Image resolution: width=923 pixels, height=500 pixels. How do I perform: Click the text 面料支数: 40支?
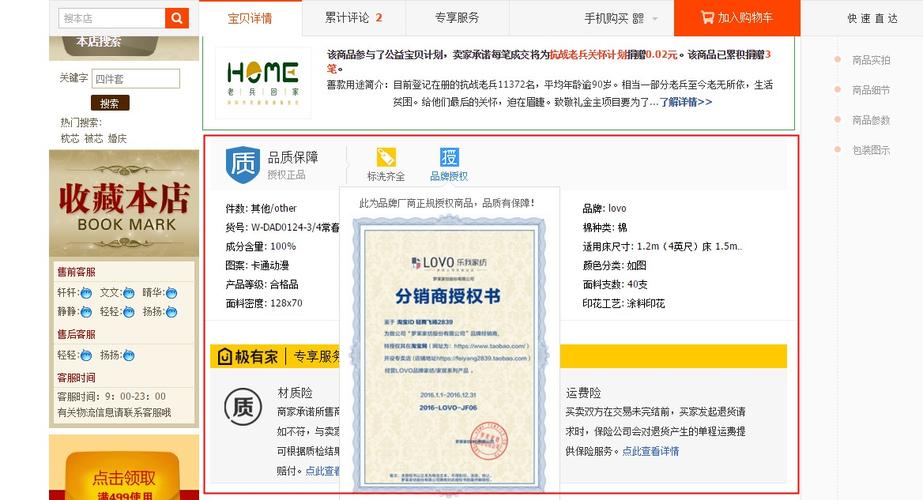615,284
